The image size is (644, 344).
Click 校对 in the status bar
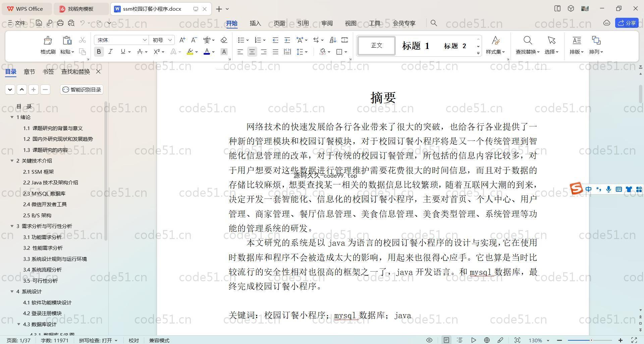pos(133,340)
